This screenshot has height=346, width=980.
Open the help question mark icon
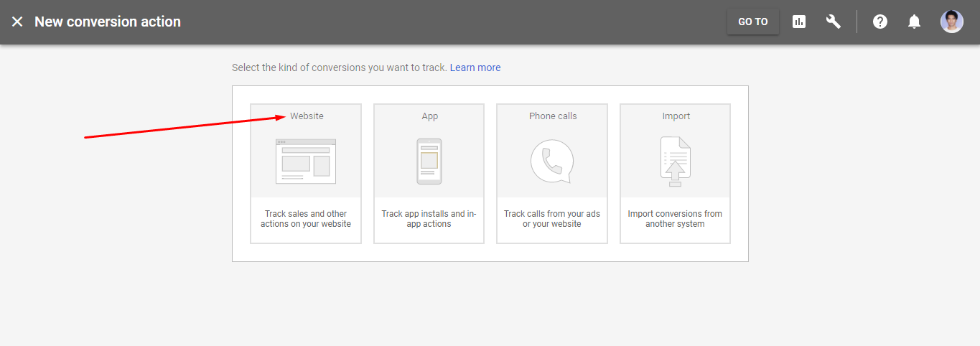click(880, 22)
